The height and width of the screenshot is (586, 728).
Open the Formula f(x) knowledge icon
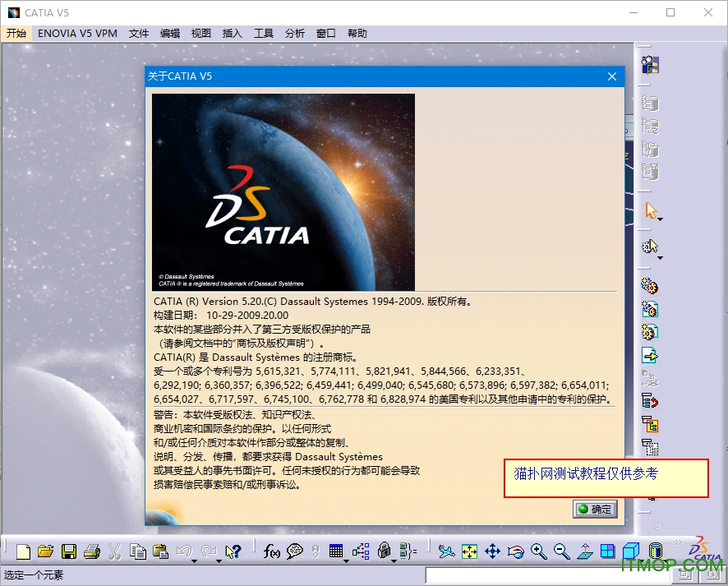(270, 551)
